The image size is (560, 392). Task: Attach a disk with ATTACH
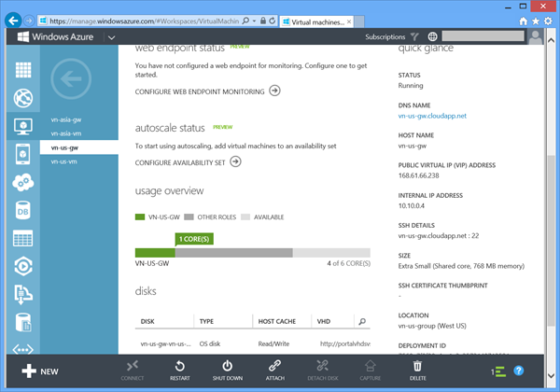pyautogui.click(x=275, y=371)
